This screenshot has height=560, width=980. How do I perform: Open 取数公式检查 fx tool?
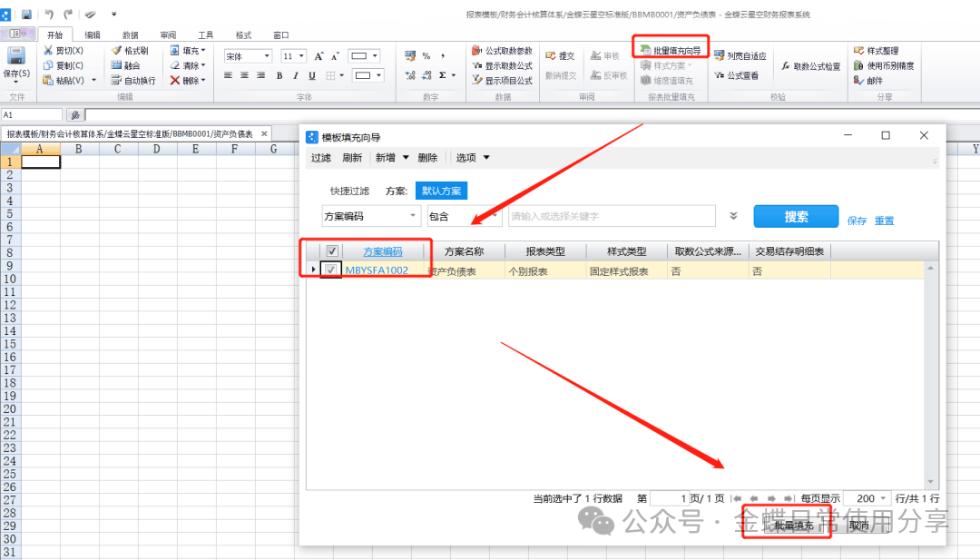pos(786,66)
